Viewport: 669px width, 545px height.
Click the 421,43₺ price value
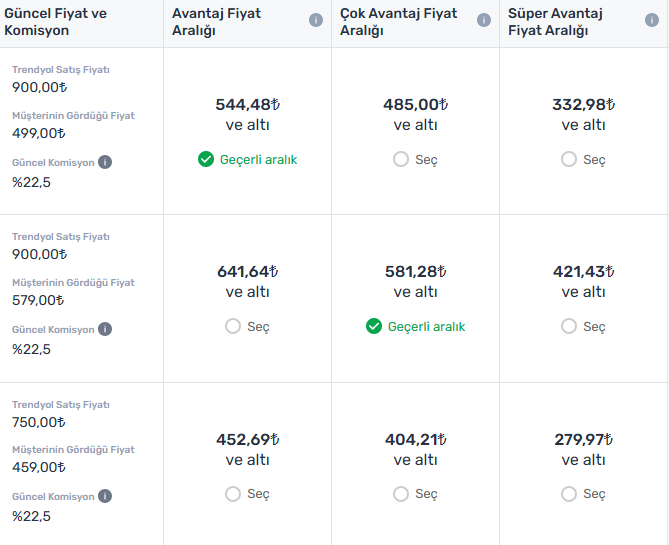[x=583, y=271]
